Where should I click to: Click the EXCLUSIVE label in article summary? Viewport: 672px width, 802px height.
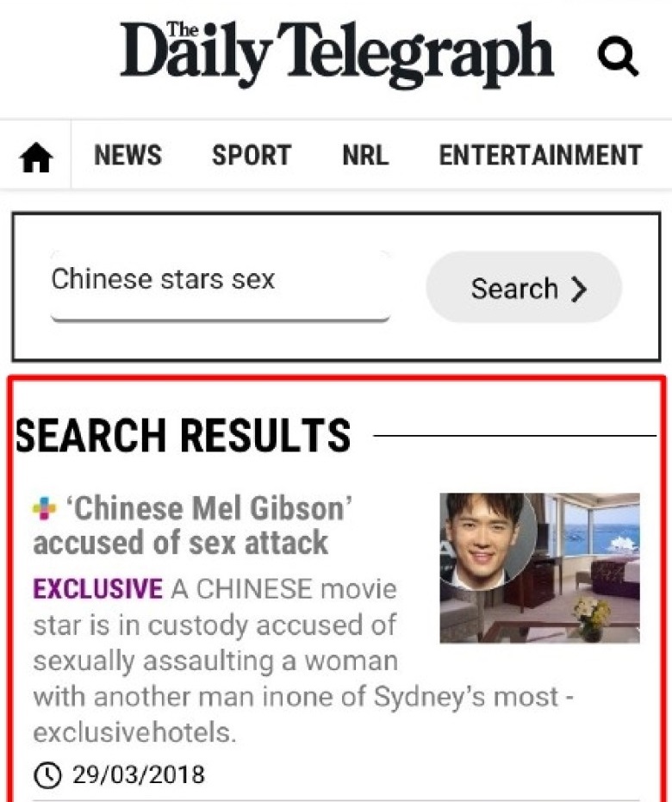[97, 588]
